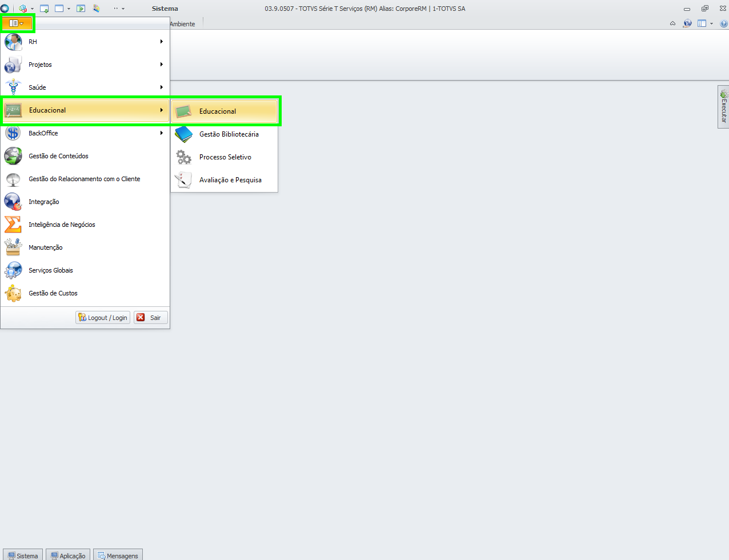
Task: Open dropdown arrow beside panel layout icon
Action: click(711, 24)
